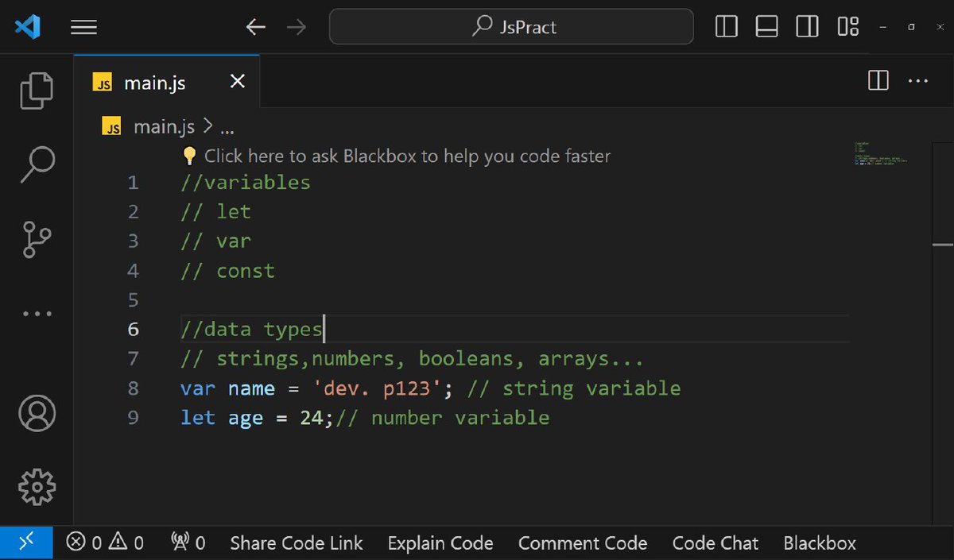
Task: Open the hamburger application menu
Action: (x=83, y=28)
